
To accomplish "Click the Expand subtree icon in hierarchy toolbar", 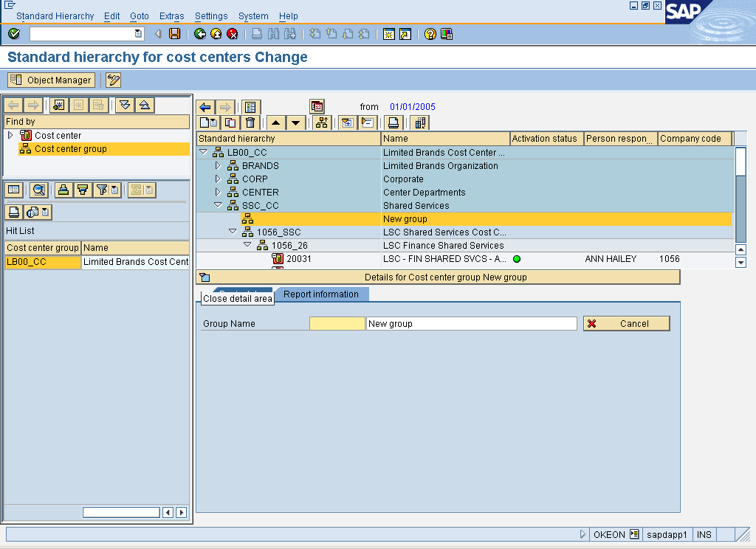I will (347, 123).
